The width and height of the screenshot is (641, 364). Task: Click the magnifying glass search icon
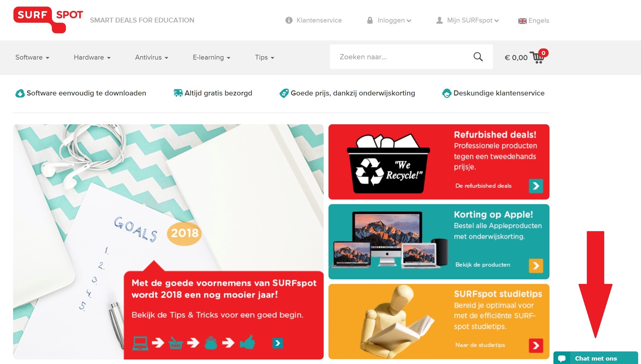click(x=478, y=57)
